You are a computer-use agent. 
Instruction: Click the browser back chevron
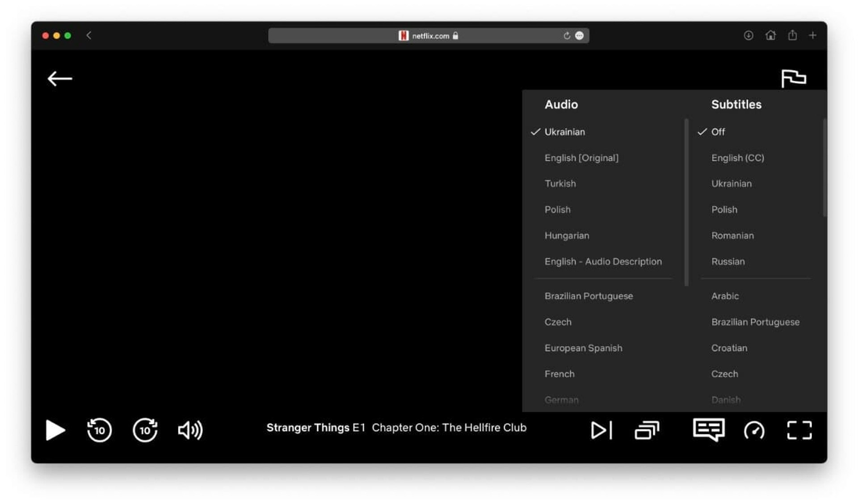tap(89, 35)
